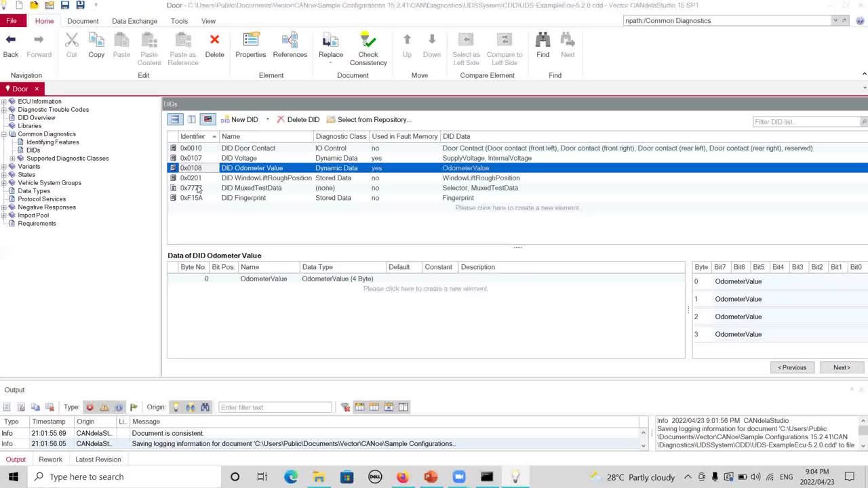Click the OdometerValue cell in the data table
The width and height of the screenshot is (868, 488).
(263, 279)
